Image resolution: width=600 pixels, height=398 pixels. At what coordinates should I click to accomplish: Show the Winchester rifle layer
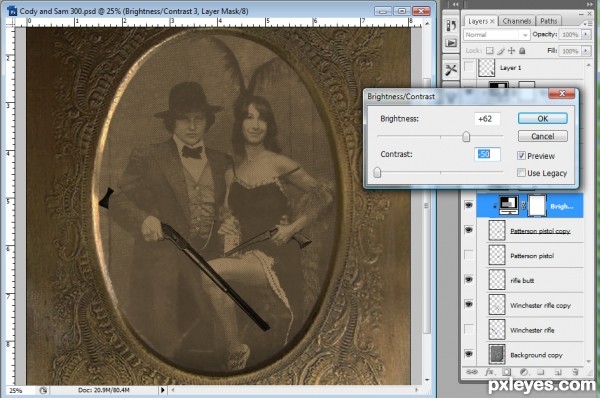coord(469,329)
